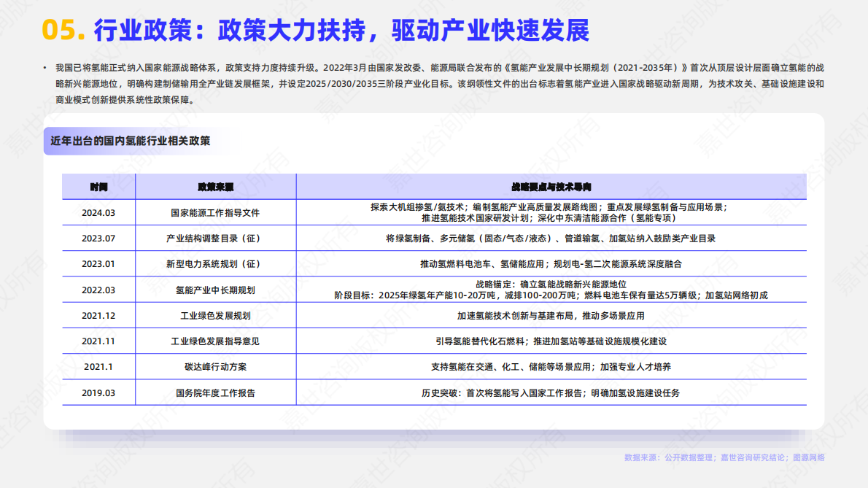Click the "产业结构调整目录(征)" cell
The width and height of the screenshot is (868, 488).
[x=215, y=239]
